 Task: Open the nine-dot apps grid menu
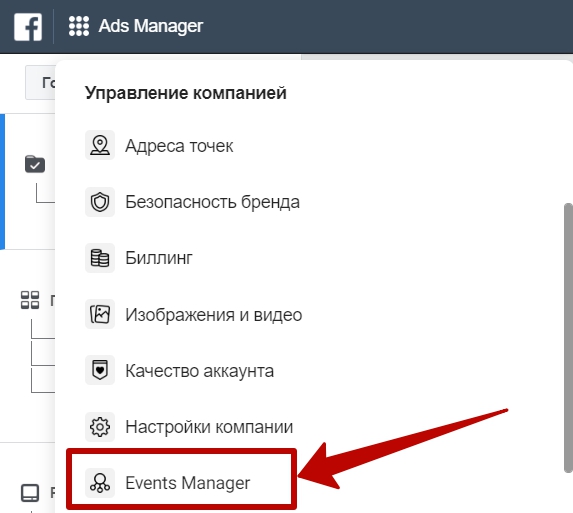(x=79, y=26)
